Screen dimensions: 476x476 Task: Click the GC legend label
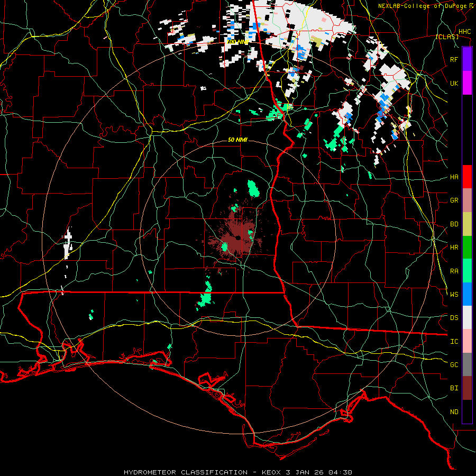(x=454, y=365)
